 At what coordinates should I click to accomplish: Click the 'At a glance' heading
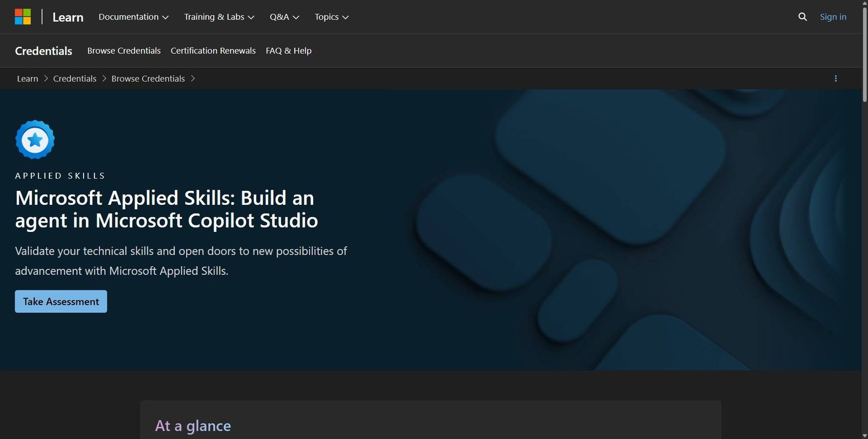pos(193,426)
